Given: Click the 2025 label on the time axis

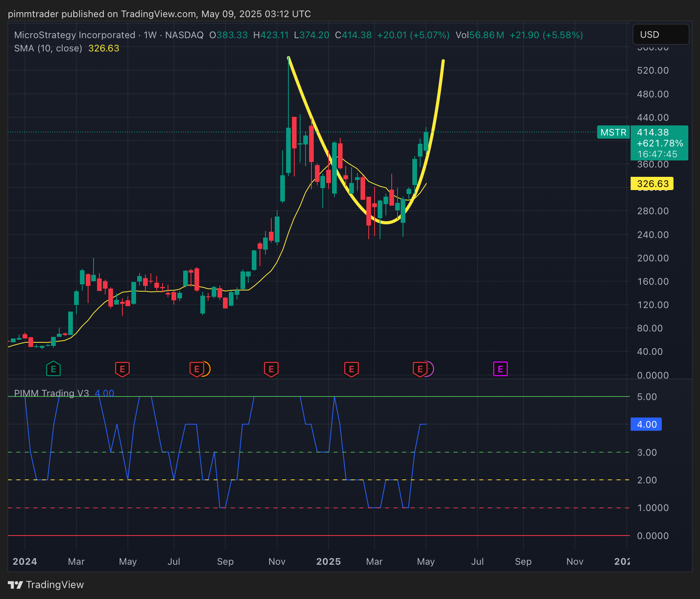Looking at the screenshot, I should [x=329, y=562].
